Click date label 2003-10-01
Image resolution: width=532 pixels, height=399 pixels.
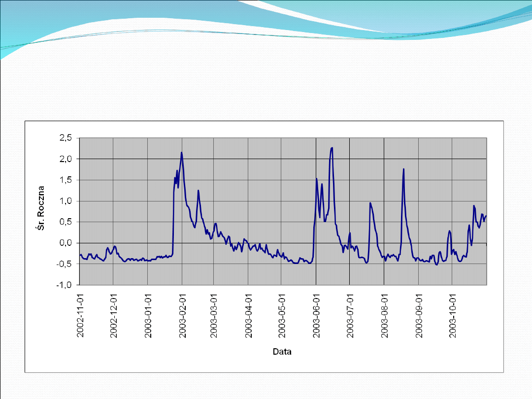click(452, 316)
